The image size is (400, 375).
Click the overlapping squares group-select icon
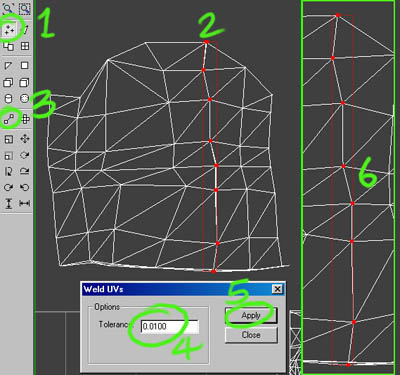[x=8, y=46]
